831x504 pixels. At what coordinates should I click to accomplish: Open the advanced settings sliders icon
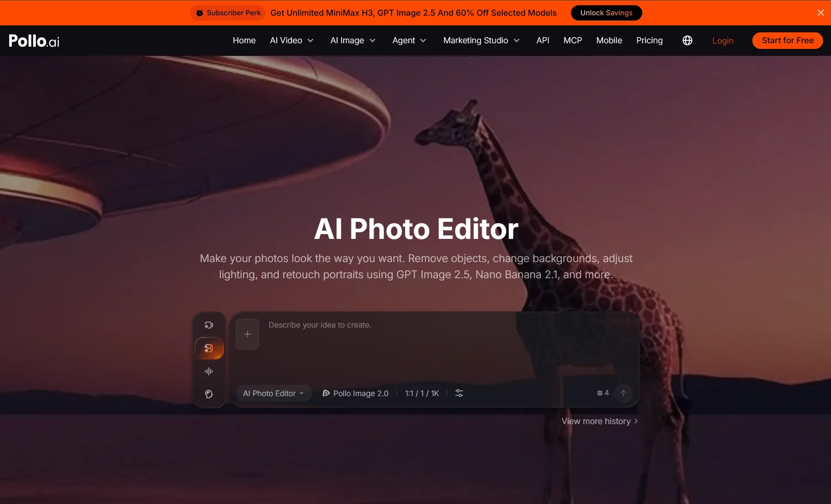pyautogui.click(x=459, y=393)
